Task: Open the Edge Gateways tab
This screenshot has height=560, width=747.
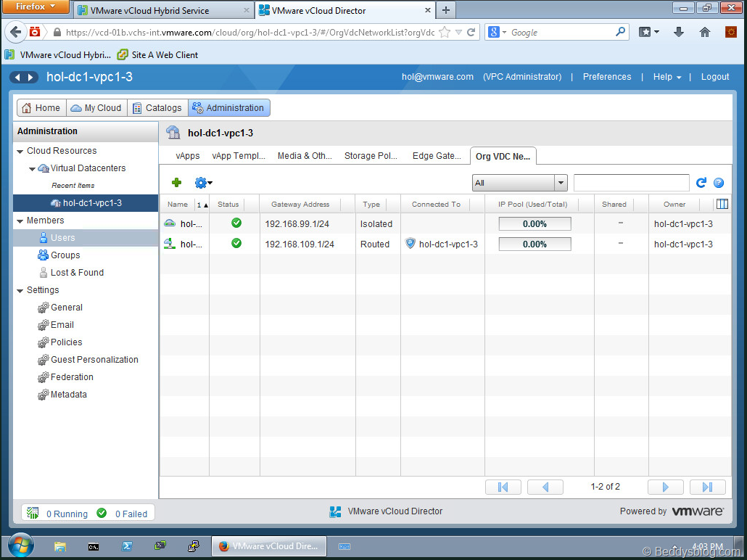Action: pyautogui.click(x=437, y=156)
